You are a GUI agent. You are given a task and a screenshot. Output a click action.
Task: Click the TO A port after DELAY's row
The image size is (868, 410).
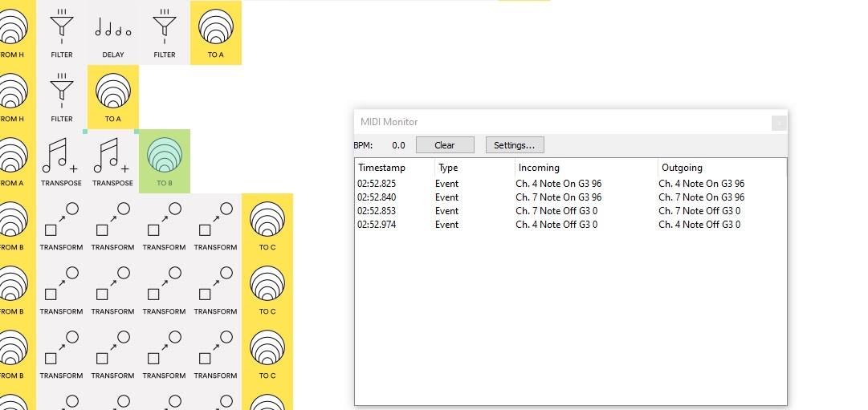pos(216,33)
